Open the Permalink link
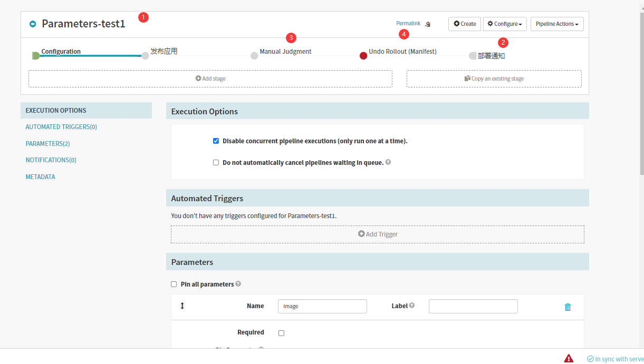The height and width of the screenshot is (364, 644). pyautogui.click(x=408, y=23)
